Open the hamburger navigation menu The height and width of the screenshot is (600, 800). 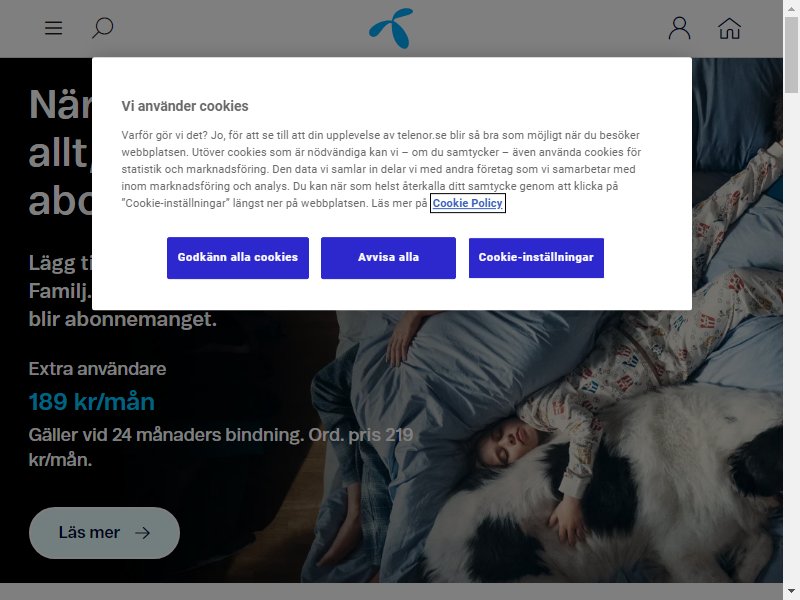coord(54,28)
